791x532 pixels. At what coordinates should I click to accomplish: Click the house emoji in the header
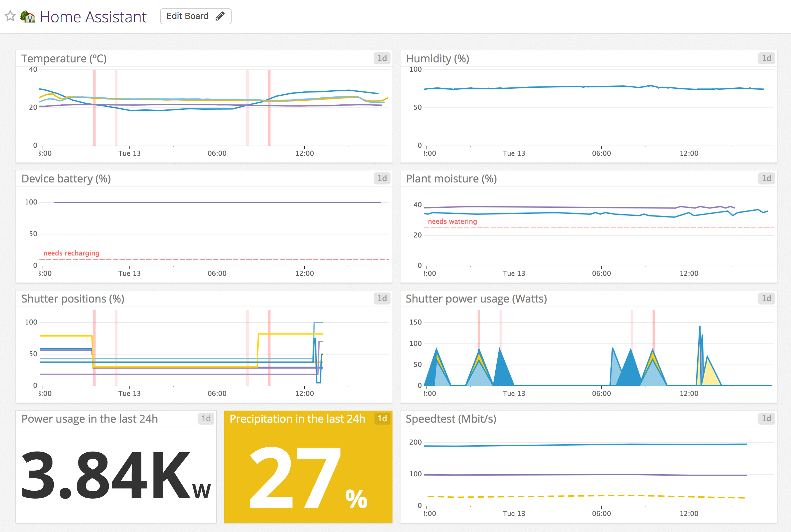[28, 16]
